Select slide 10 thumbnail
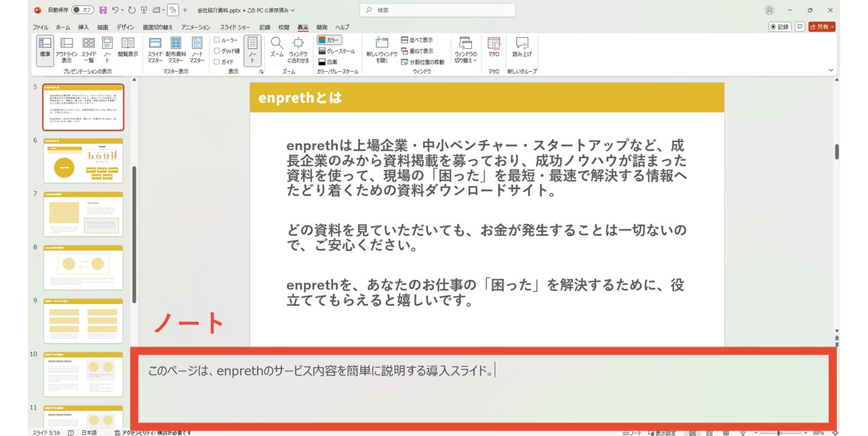The width and height of the screenshot is (868, 436). (x=83, y=374)
